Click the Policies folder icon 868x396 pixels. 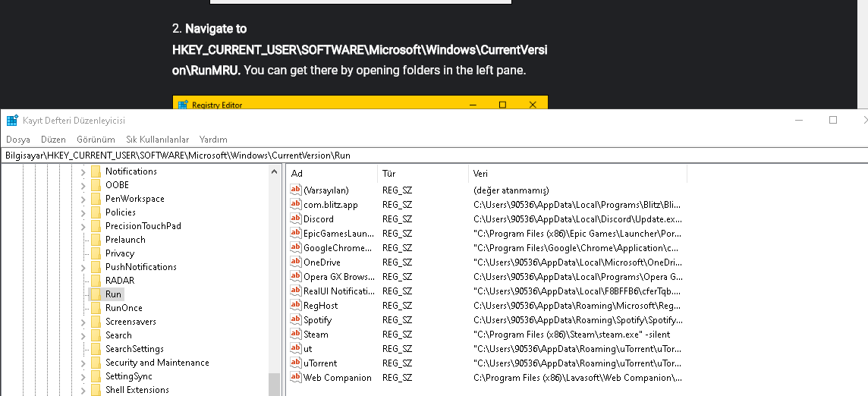pyautogui.click(x=96, y=212)
